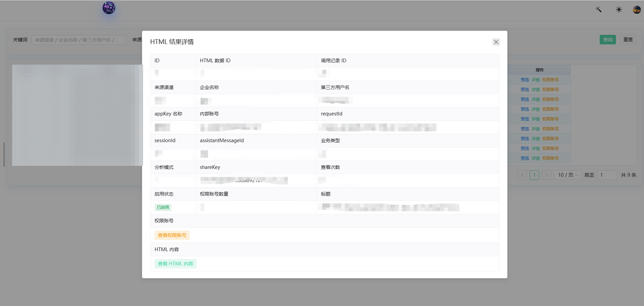
Task: Click the HTML 结果详情 dialog title
Action: click(172, 42)
